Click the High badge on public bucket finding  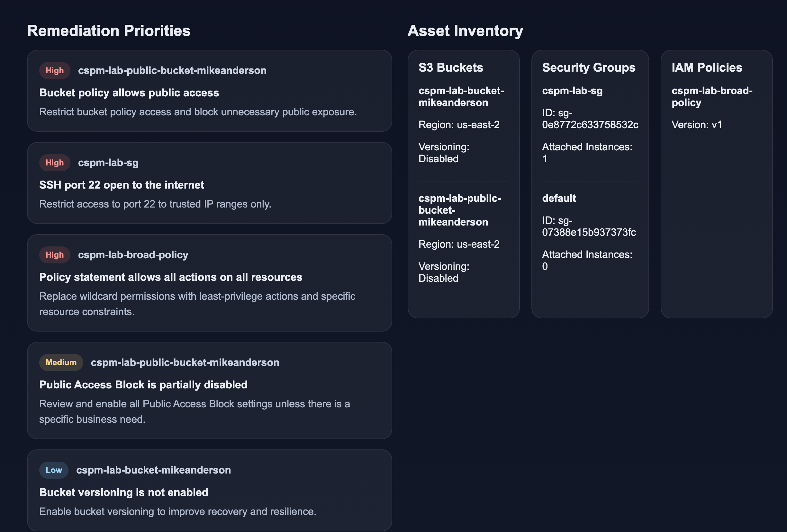55,70
